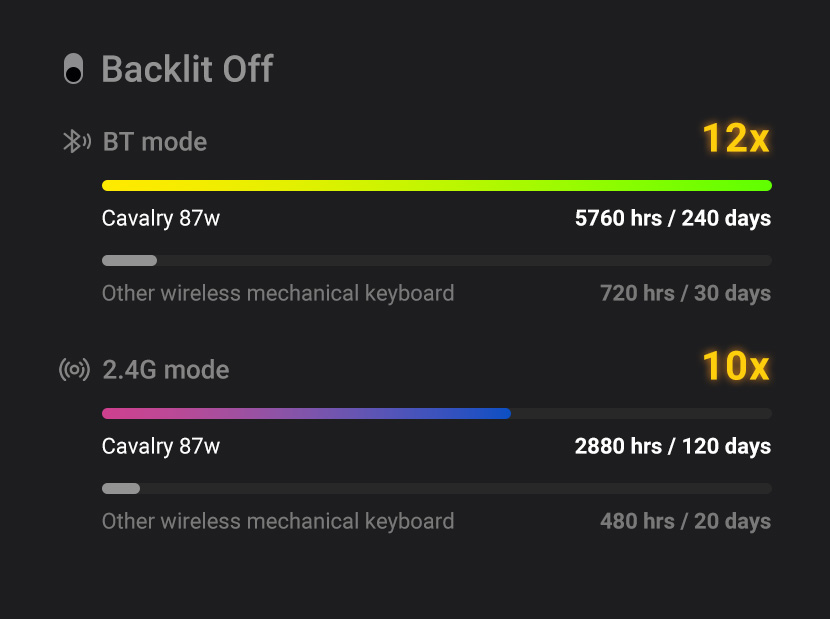Screen dimensions: 830x619
Task: Click the 12x multiplier badge
Action: pos(735,139)
